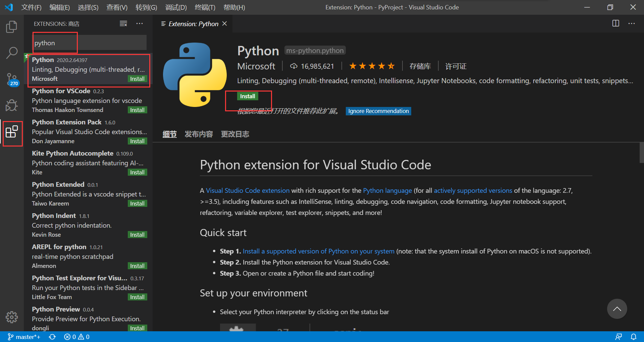Install Python Preview extension
Image resolution: width=644 pixels, height=342 pixels.
click(137, 328)
